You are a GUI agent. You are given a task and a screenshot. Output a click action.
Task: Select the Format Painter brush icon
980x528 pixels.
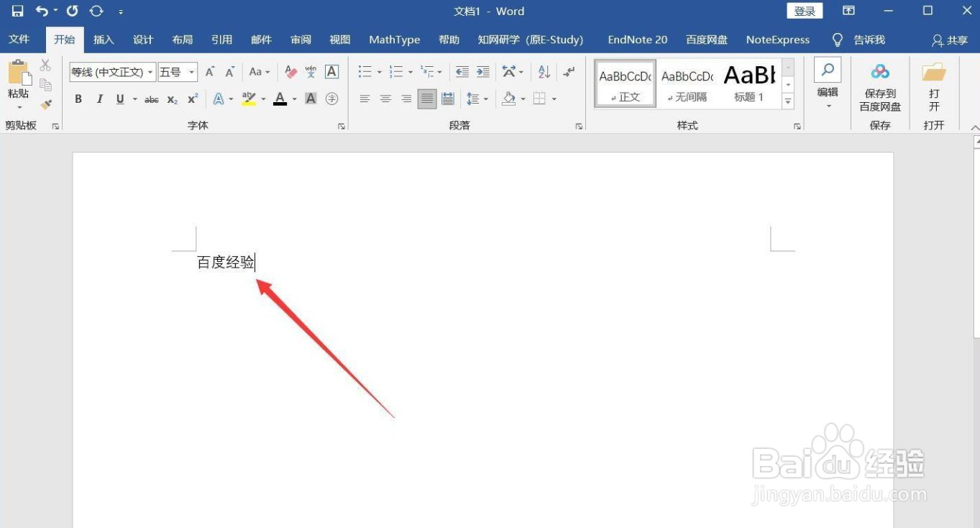tap(45, 104)
